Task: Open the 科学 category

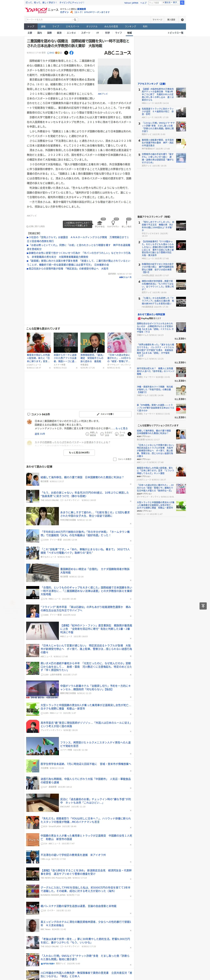Action: click(107, 33)
